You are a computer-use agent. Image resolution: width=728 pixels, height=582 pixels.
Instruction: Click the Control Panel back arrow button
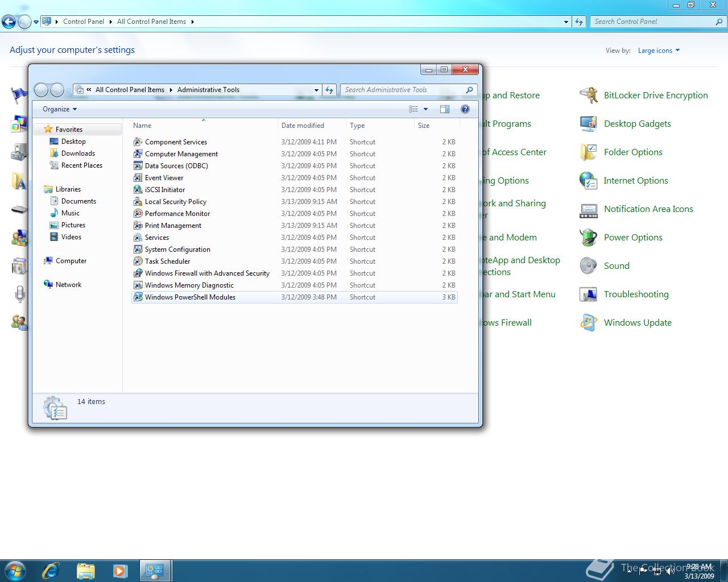coord(9,22)
